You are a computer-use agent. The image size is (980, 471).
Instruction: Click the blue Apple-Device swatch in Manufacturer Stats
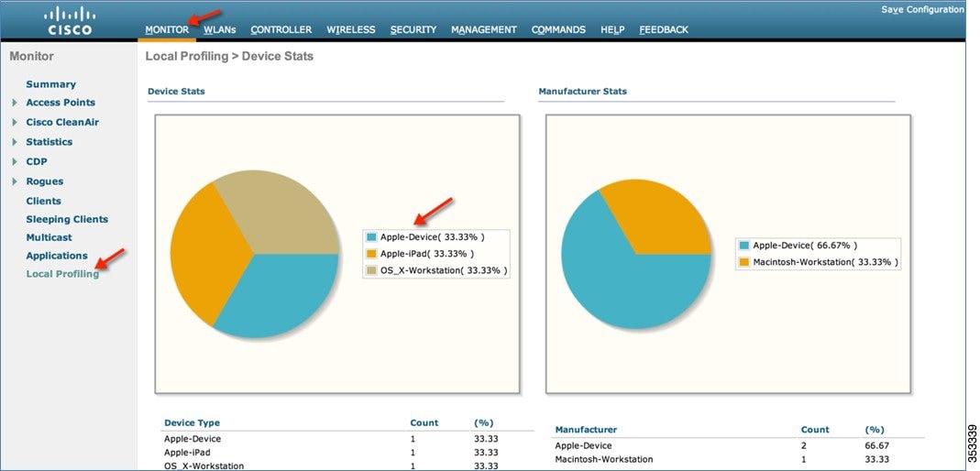tap(743, 246)
